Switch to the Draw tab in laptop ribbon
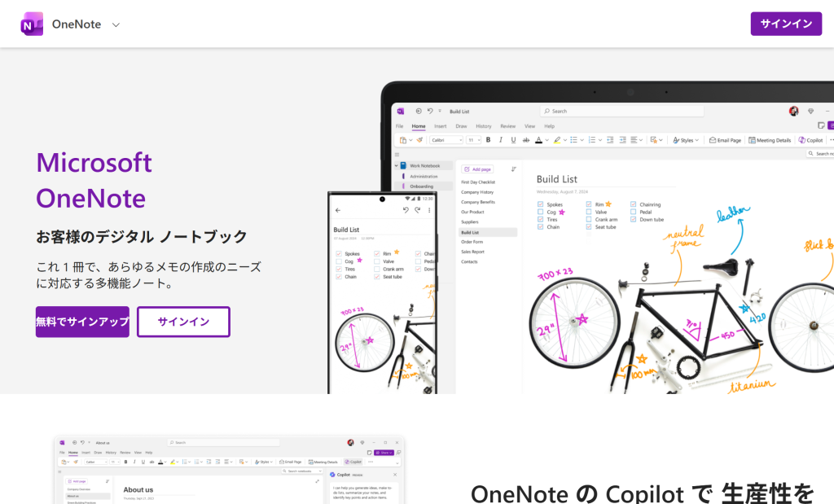The image size is (834, 504). [x=461, y=126]
